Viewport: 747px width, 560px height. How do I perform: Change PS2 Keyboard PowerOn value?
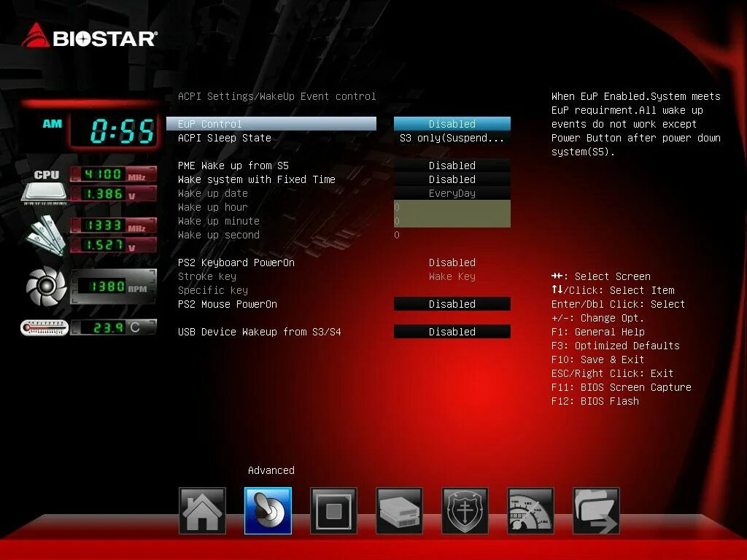click(x=452, y=262)
